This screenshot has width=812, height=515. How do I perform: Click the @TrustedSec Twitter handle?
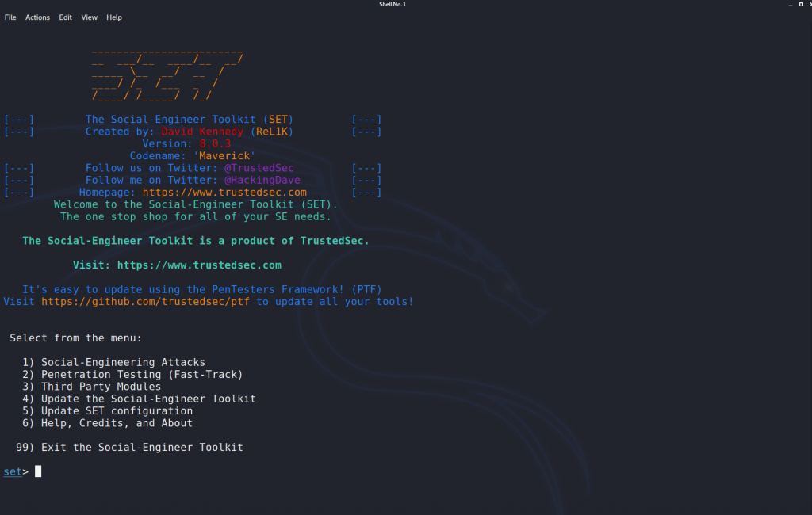pyautogui.click(x=259, y=168)
